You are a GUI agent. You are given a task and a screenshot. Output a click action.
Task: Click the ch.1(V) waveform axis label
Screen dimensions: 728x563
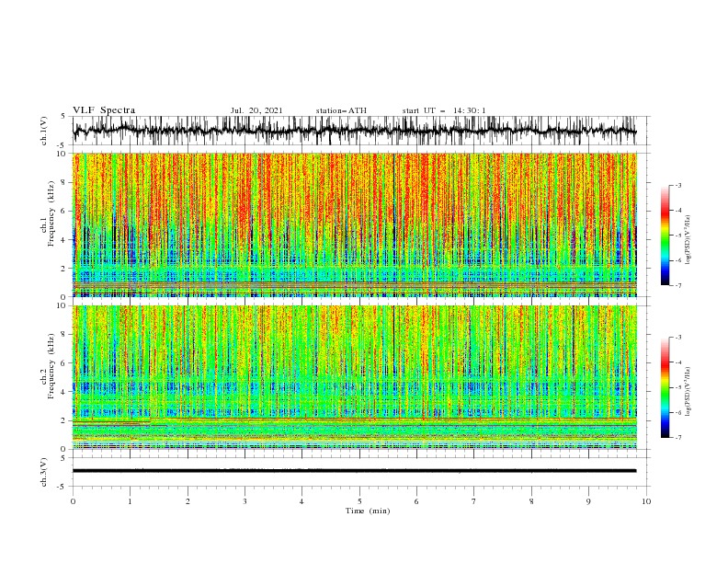44,131
